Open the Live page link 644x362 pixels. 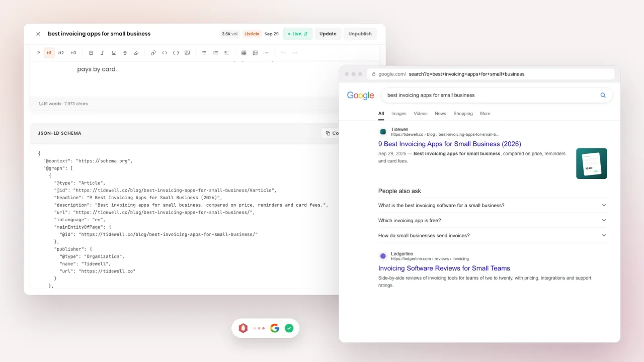(x=297, y=34)
